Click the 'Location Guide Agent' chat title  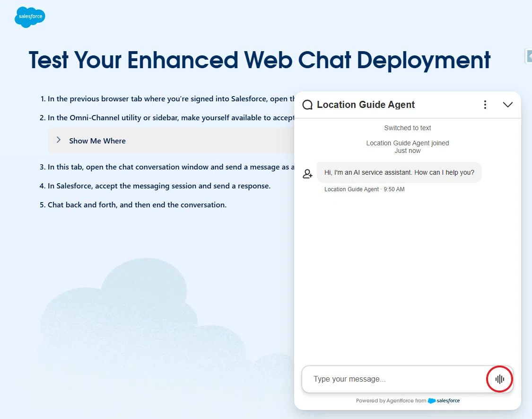[366, 105]
